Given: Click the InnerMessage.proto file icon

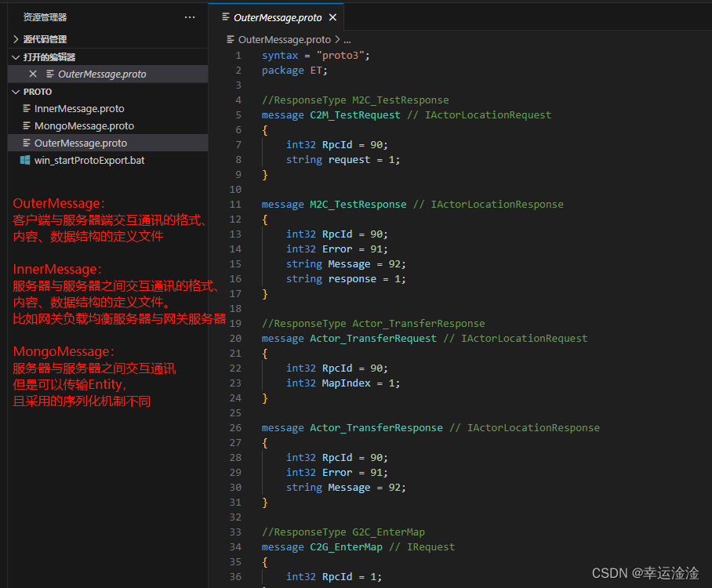Looking at the screenshot, I should [x=27, y=108].
